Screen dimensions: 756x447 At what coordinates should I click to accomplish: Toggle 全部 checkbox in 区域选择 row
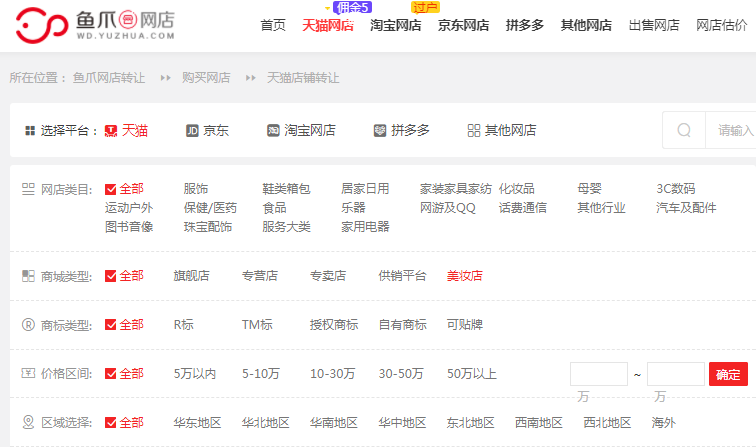tap(110, 423)
